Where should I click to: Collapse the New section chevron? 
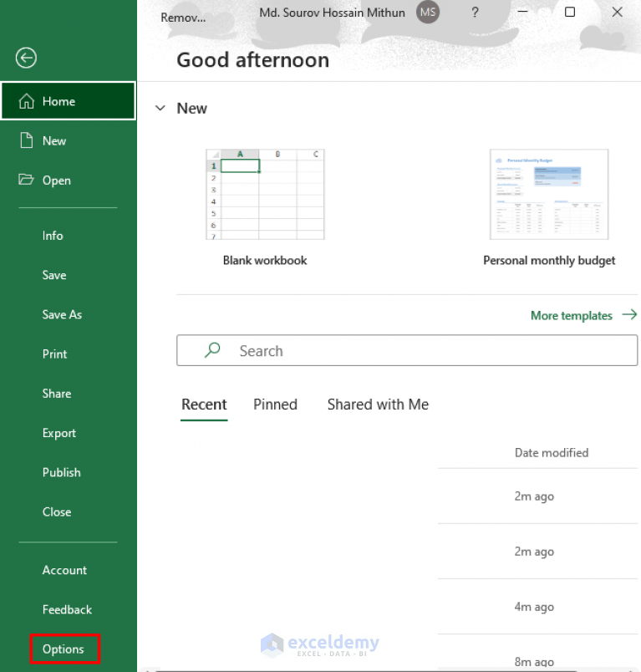(160, 108)
